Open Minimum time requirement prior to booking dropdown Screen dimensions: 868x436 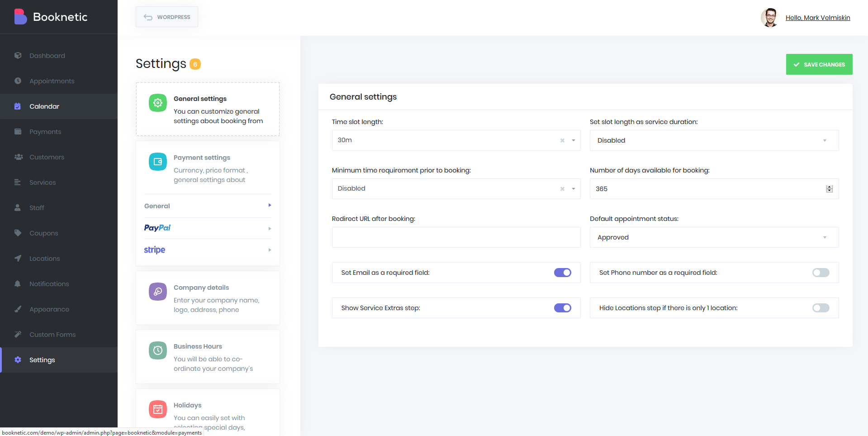(x=456, y=189)
